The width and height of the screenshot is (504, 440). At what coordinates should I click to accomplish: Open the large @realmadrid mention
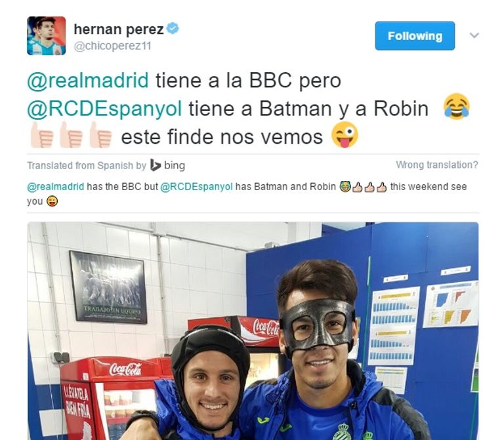pyautogui.click(x=88, y=80)
